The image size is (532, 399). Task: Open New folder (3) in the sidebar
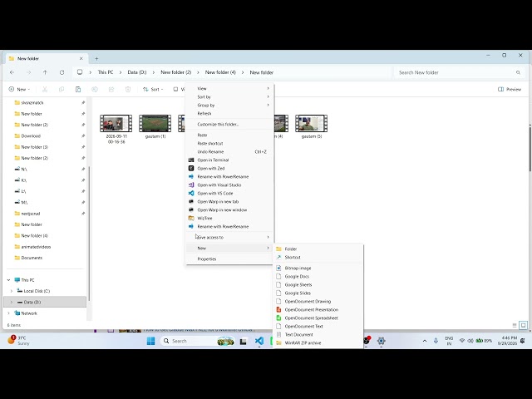point(35,147)
